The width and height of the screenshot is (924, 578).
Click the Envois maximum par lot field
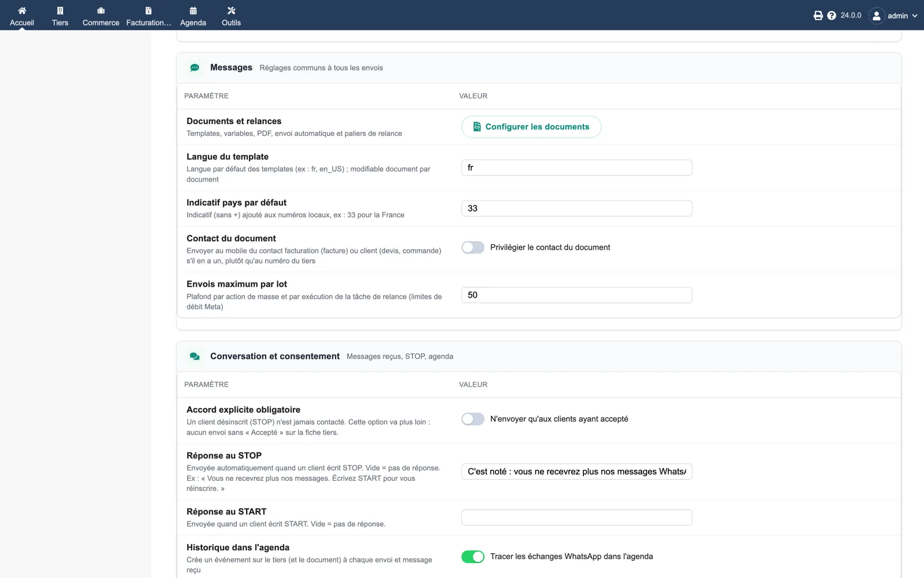[x=576, y=295]
